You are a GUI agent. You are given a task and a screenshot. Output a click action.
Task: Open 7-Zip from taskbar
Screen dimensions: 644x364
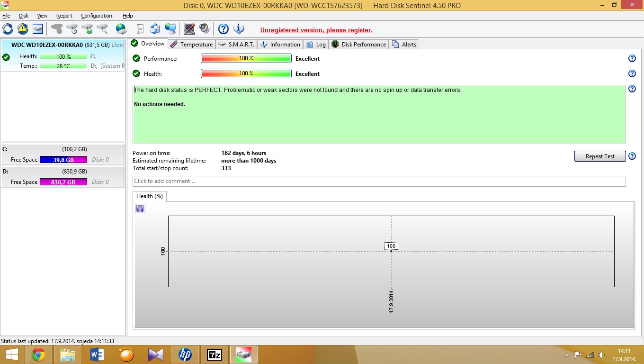pos(215,355)
